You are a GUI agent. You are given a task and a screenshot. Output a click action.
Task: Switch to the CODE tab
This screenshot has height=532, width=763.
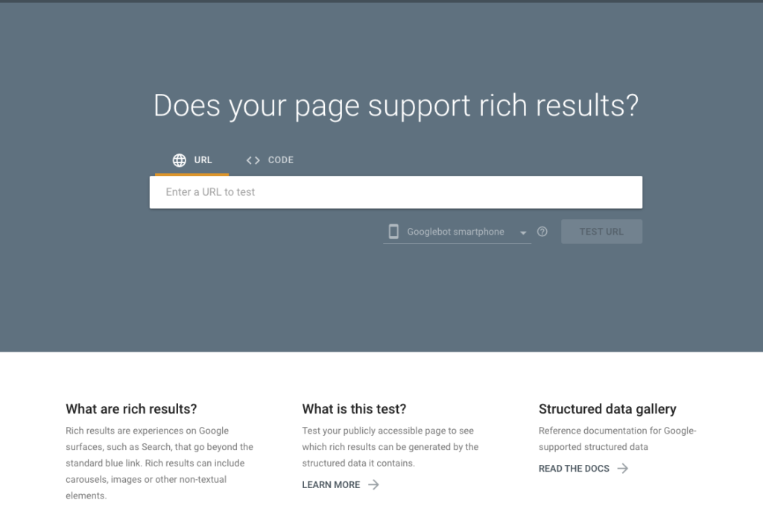click(270, 161)
